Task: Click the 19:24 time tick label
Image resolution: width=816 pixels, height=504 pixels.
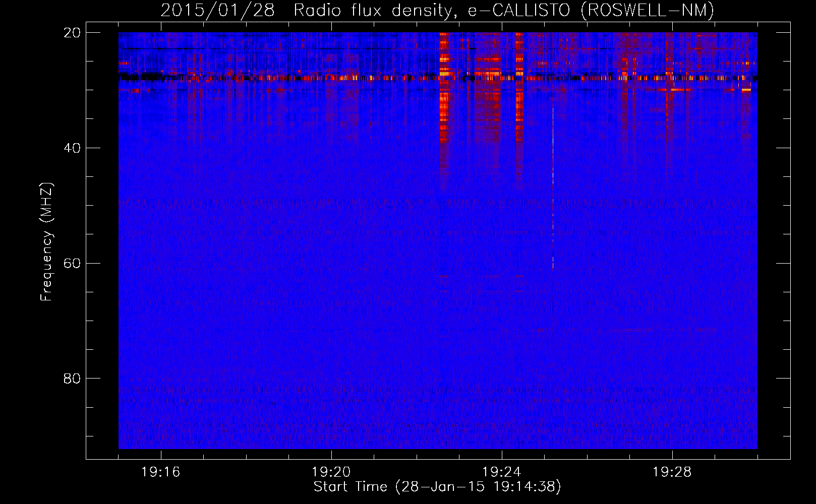Action: coord(502,472)
